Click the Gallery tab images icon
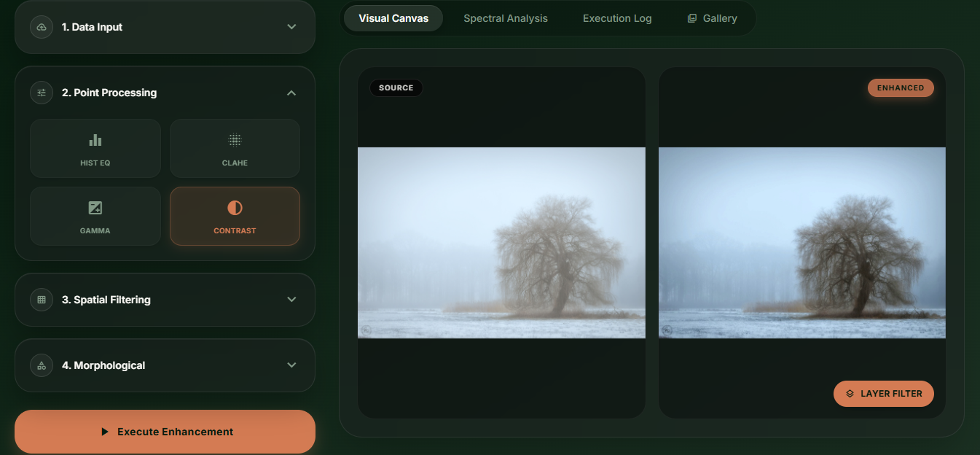This screenshot has height=455, width=980. click(x=692, y=18)
